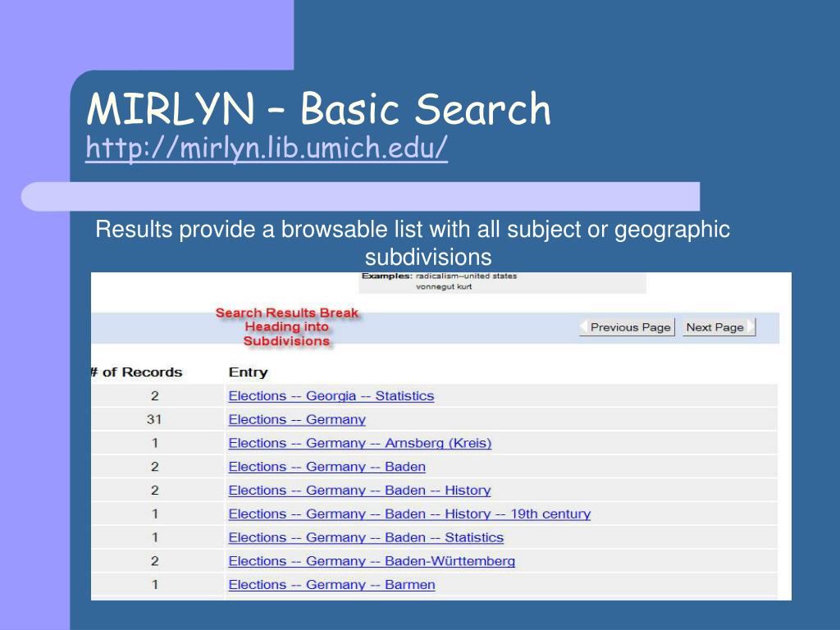Click the 'Results provide a browsable list' caption
Image resolution: width=840 pixels, height=630 pixels.
[413, 243]
